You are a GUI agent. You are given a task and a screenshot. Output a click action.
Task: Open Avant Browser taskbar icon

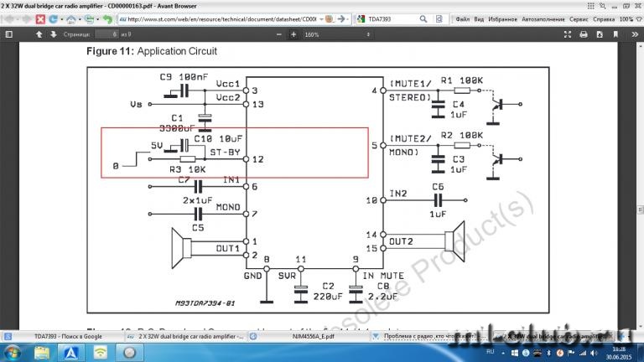(70, 353)
